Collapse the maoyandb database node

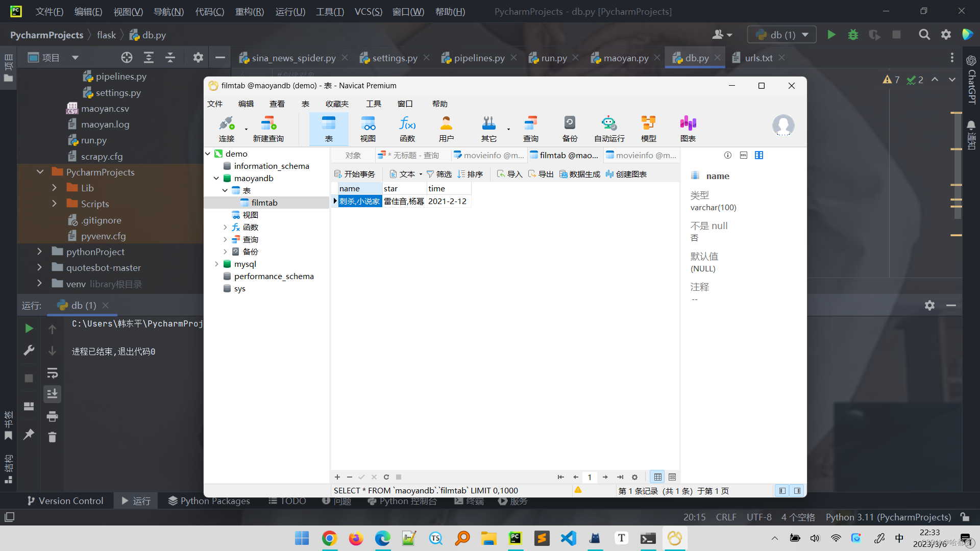216,179
